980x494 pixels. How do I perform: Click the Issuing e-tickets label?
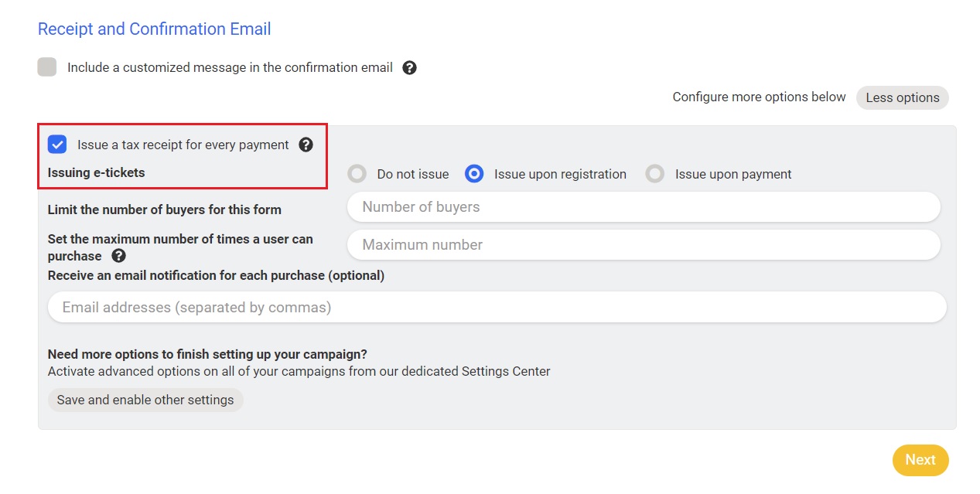[96, 172]
